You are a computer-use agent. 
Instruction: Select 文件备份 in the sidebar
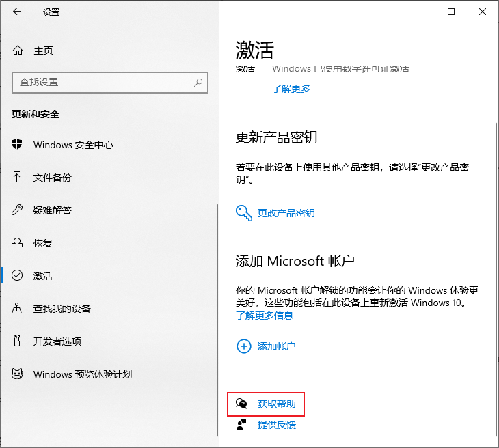point(53,178)
